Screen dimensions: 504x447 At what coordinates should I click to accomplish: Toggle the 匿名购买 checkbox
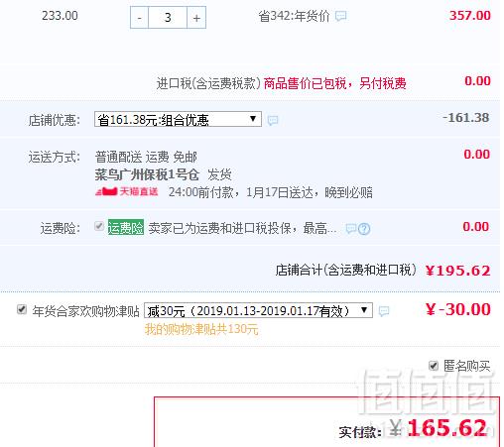click(434, 366)
